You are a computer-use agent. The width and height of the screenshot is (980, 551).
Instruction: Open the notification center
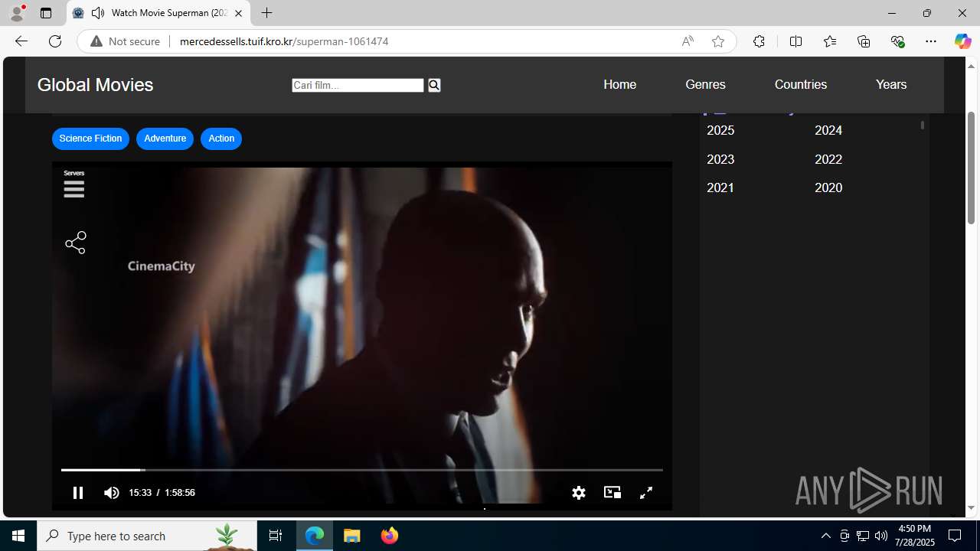coord(955,536)
